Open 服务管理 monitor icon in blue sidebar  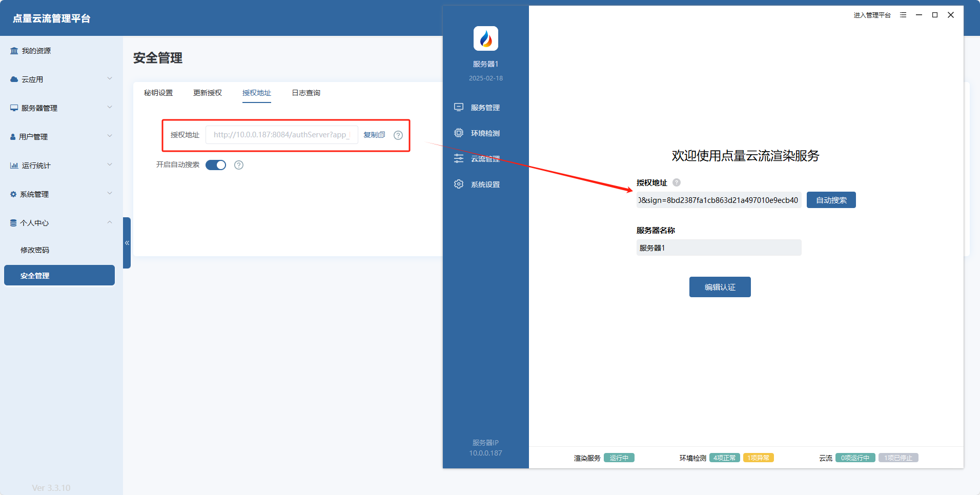[459, 107]
